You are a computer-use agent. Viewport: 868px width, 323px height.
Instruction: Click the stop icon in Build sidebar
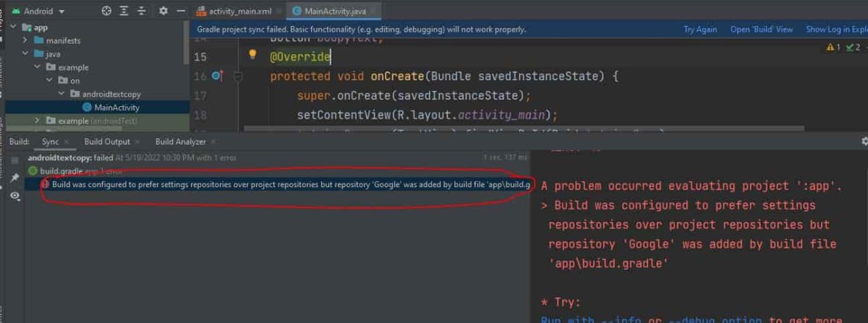14,160
